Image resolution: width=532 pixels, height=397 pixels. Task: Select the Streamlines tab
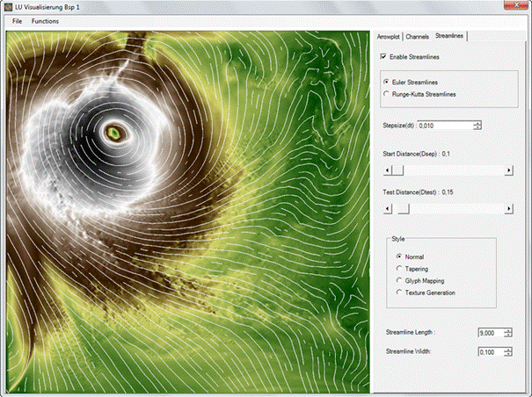[x=450, y=36]
